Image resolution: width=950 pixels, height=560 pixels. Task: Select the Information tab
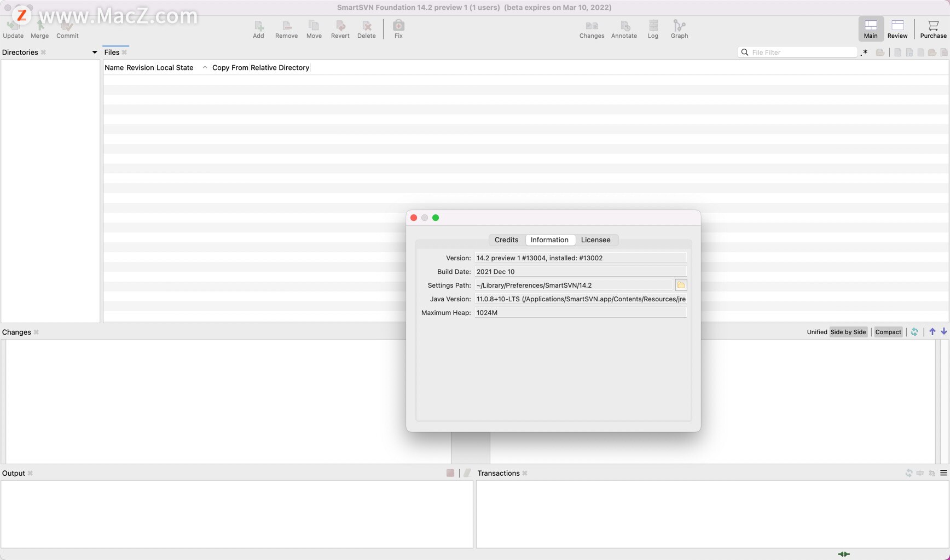549,240
